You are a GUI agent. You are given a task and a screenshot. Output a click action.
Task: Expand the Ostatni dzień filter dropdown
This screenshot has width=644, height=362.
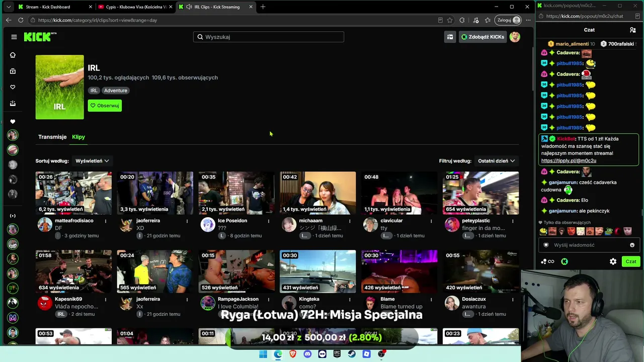pyautogui.click(x=497, y=161)
